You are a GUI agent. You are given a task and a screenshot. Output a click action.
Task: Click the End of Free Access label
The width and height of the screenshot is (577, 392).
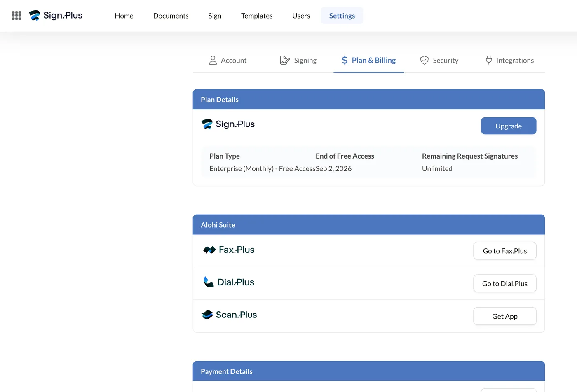pos(345,156)
